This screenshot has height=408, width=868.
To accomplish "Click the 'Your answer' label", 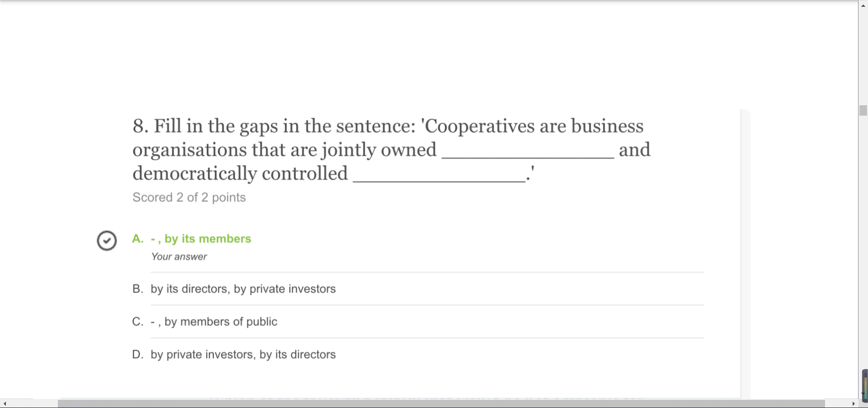I will [x=179, y=257].
